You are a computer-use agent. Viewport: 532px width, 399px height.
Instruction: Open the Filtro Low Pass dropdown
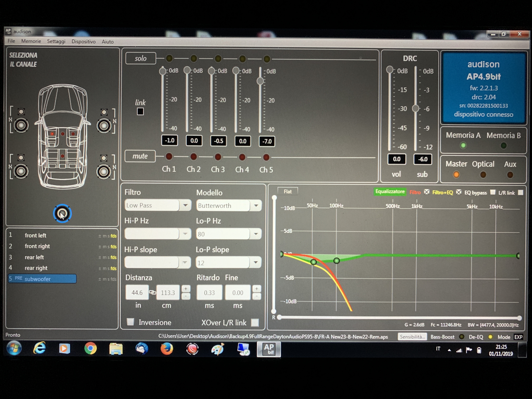pyautogui.click(x=158, y=205)
